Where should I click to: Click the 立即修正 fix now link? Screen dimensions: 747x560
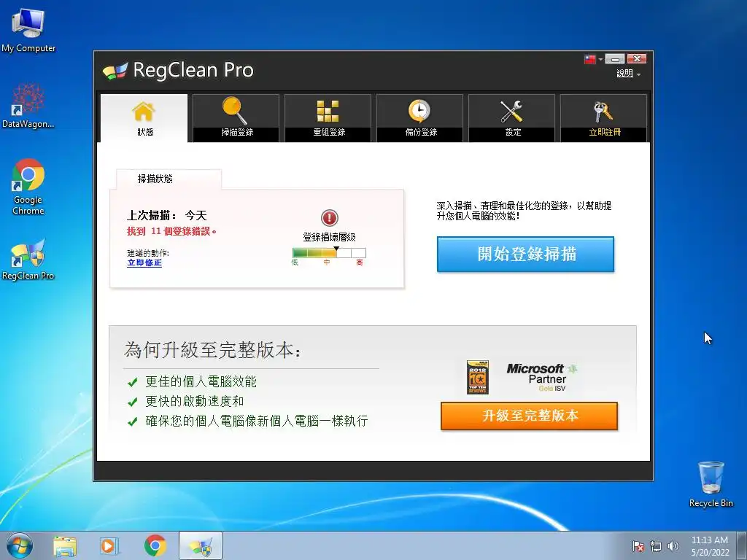[x=144, y=262]
